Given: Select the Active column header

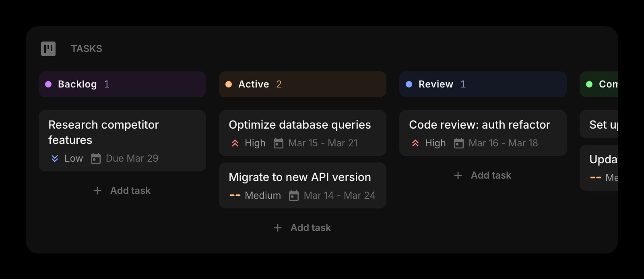Looking at the screenshot, I should 303,84.
